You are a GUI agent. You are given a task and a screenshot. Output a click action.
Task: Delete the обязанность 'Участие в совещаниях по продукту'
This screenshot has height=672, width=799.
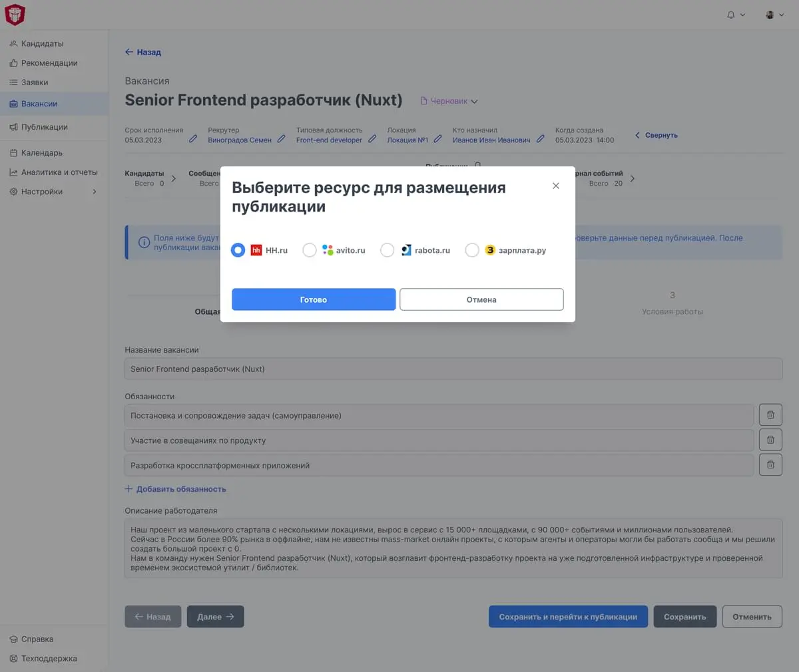coord(770,439)
